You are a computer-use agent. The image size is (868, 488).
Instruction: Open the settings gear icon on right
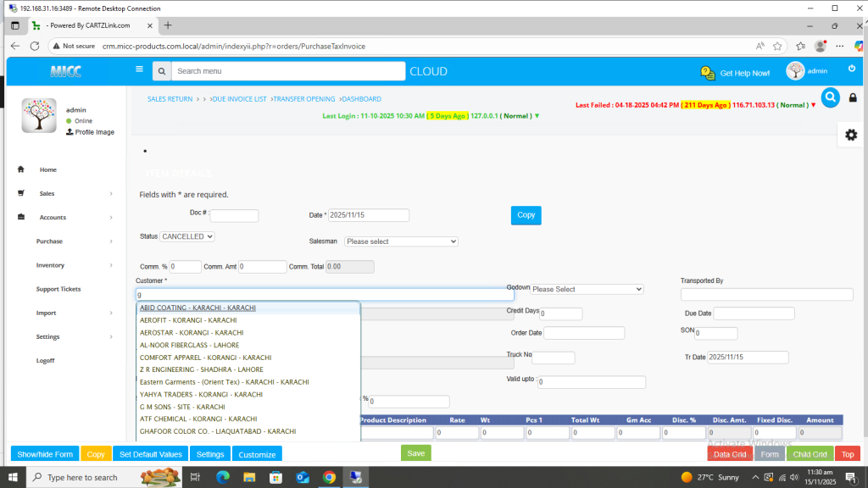(x=851, y=135)
